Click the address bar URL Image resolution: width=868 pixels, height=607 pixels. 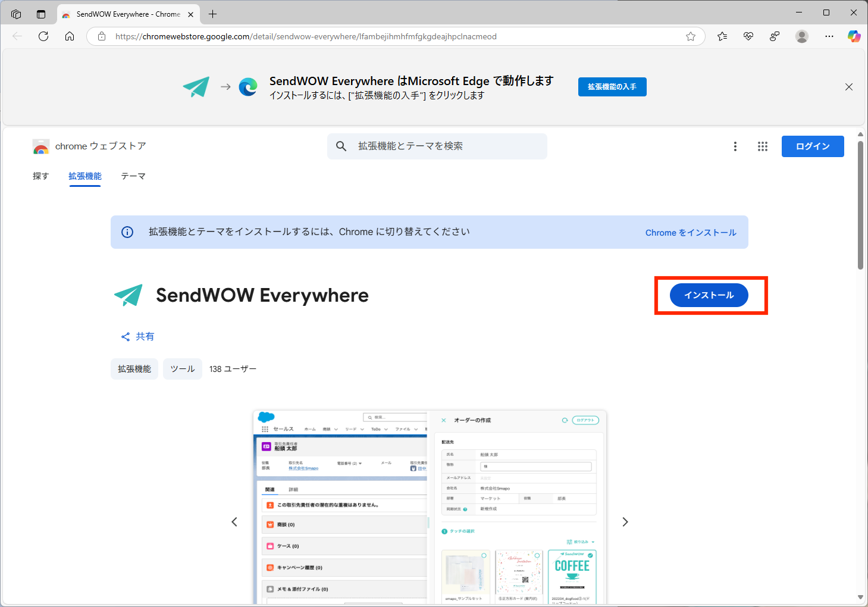[306, 36]
